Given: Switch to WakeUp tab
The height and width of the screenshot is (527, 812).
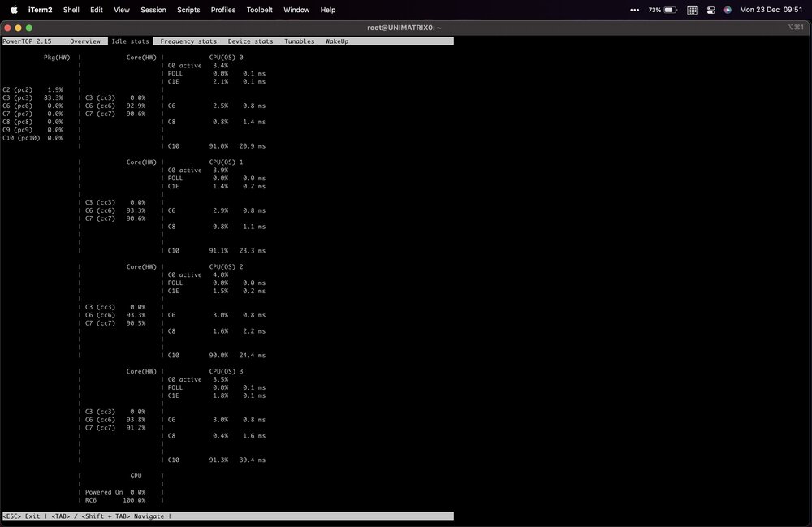Looking at the screenshot, I should click(x=337, y=41).
